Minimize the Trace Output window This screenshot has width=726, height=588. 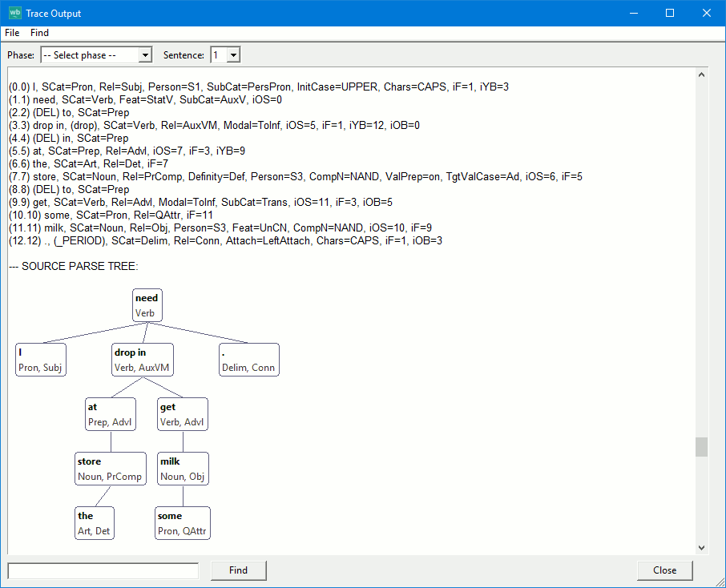pyautogui.click(x=634, y=13)
